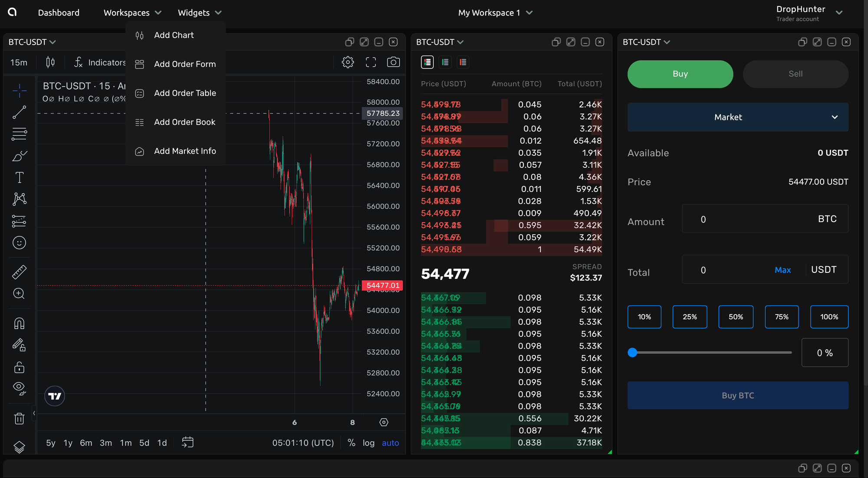Select the trend line drawing tool
Viewport: 868px width, 478px height.
(x=19, y=112)
